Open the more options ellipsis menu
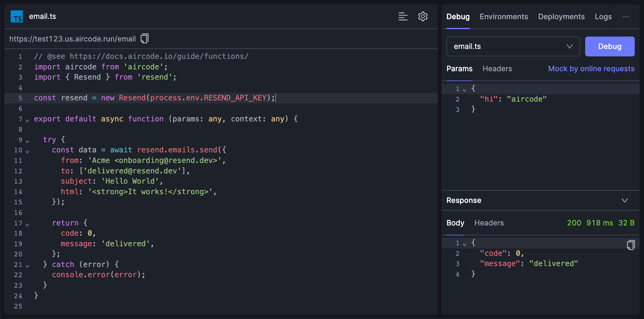The width and height of the screenshot is (644, 319). click(626, 17)
